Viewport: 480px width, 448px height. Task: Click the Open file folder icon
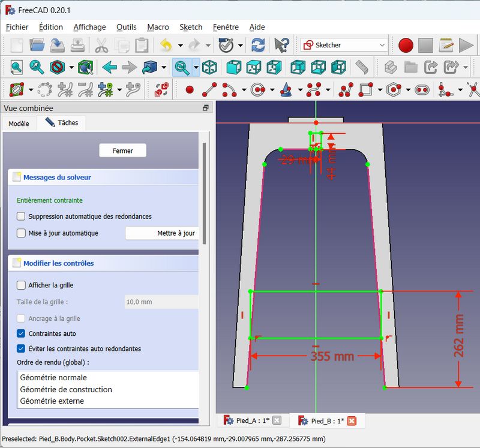click(x=37, y=45)
